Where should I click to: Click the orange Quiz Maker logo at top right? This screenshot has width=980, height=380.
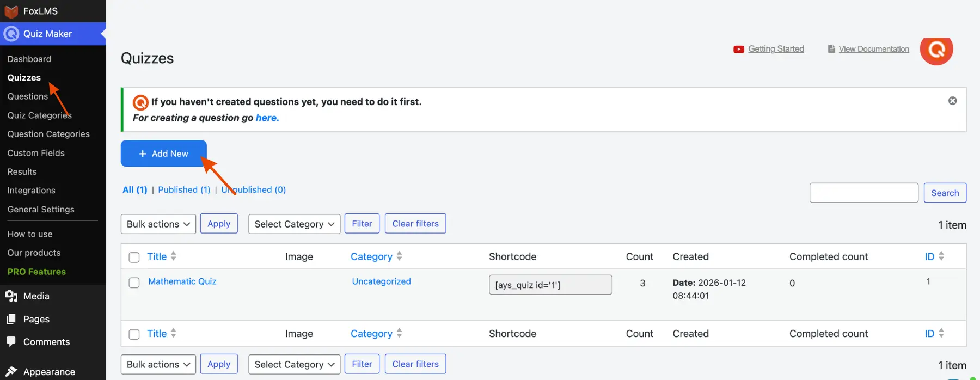[936, 50]
